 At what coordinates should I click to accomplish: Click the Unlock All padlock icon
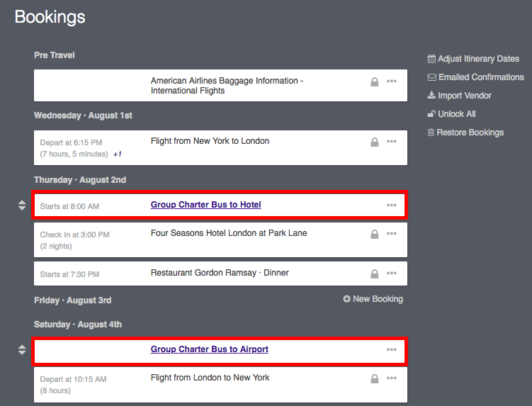point(431,114)
